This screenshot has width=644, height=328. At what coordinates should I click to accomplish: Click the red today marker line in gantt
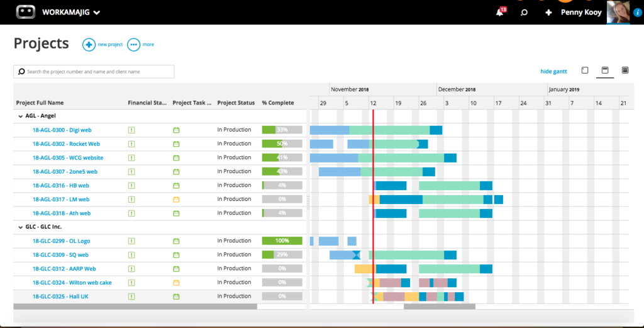point(373,205)
